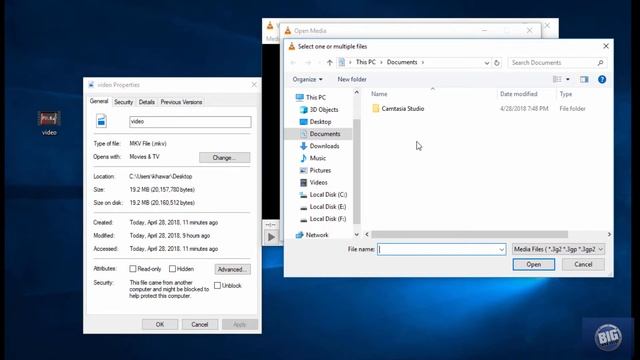Click the VLC play button

point(271,237)
